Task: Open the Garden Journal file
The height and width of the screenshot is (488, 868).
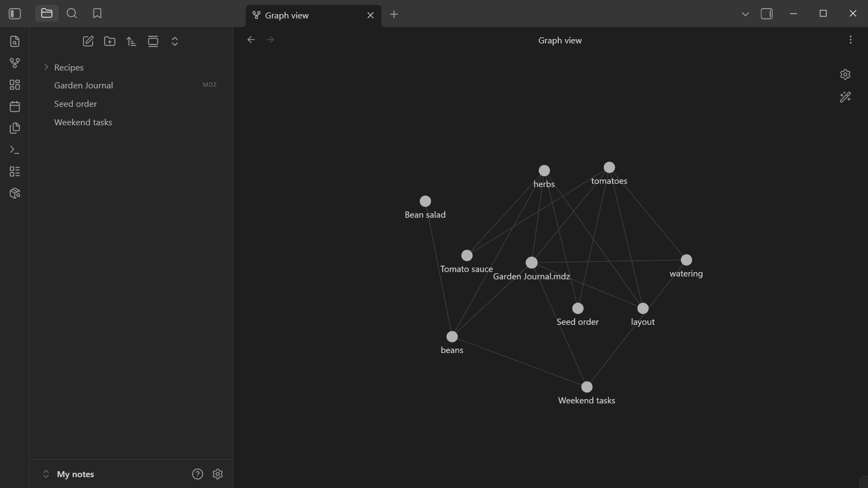Action: 131,85
